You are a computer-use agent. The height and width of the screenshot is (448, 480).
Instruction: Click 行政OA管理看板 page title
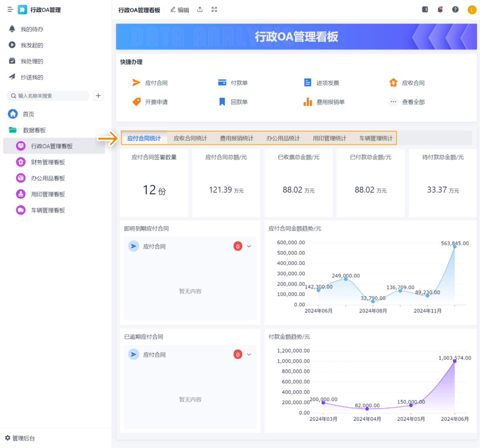139,10
